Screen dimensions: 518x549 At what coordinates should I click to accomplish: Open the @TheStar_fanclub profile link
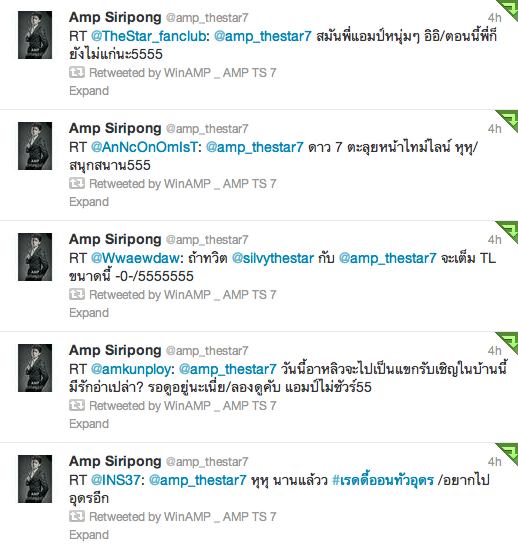[148, 36]
